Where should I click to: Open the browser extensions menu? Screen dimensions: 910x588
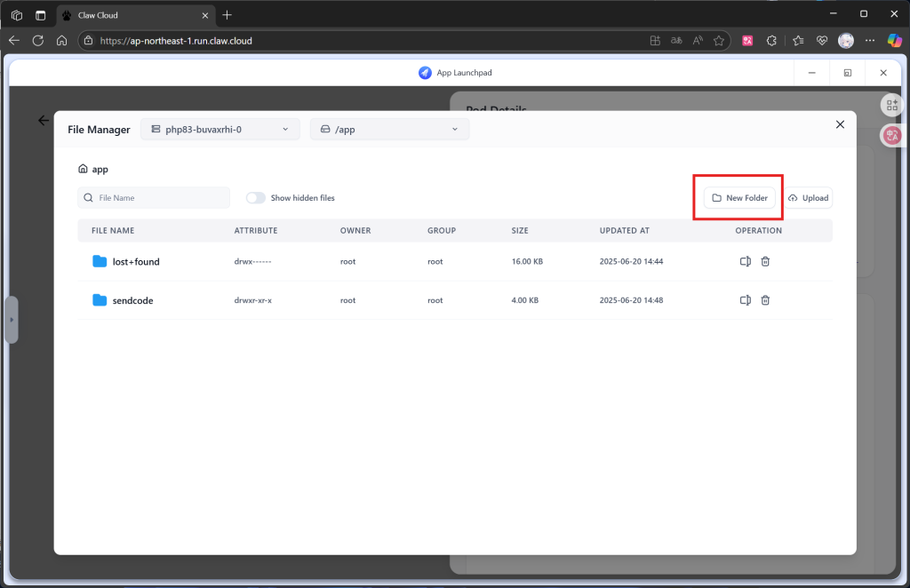[771, 41]
